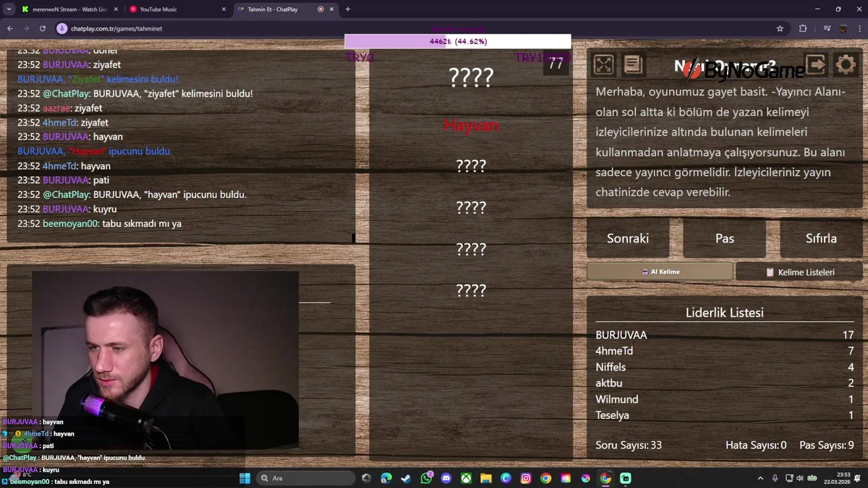Open Steam from the taskbar
The height and width of the screenshot is (488, 868).
point(406,479)
